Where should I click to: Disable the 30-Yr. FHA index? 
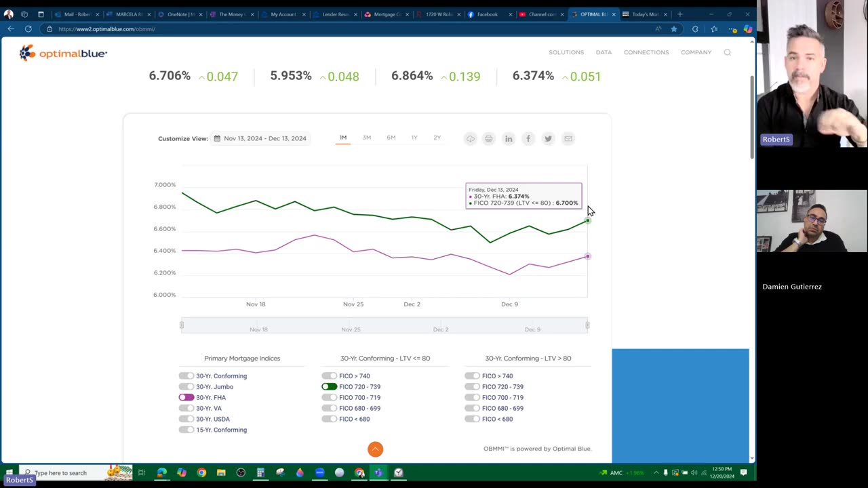pos(186,398)
